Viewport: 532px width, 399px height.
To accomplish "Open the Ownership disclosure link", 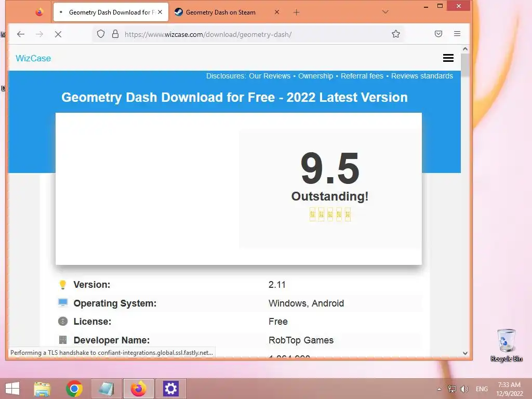I will click(315, 76).
